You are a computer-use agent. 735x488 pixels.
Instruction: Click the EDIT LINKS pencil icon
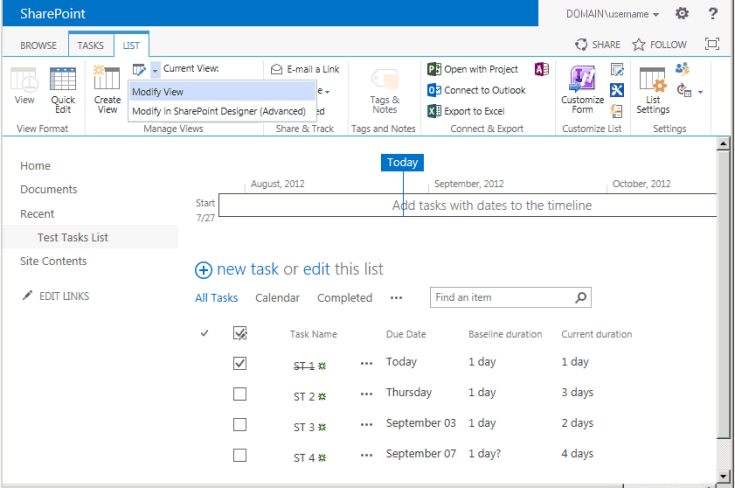(28, 295)
